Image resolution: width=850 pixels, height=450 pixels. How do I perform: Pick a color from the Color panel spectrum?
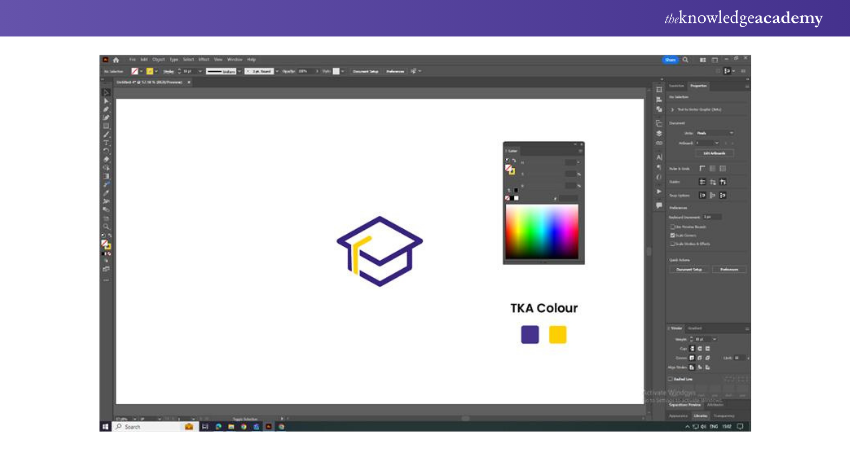point(541,232)
